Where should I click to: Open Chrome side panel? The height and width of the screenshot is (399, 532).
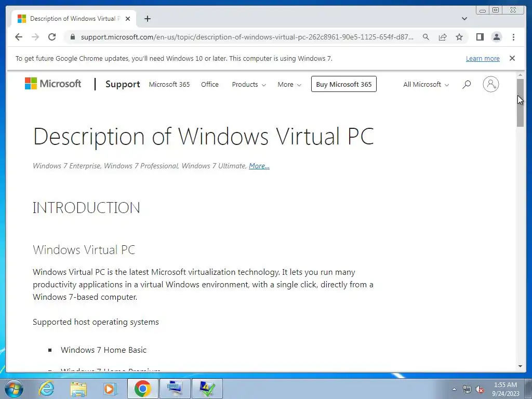(480, 37)
